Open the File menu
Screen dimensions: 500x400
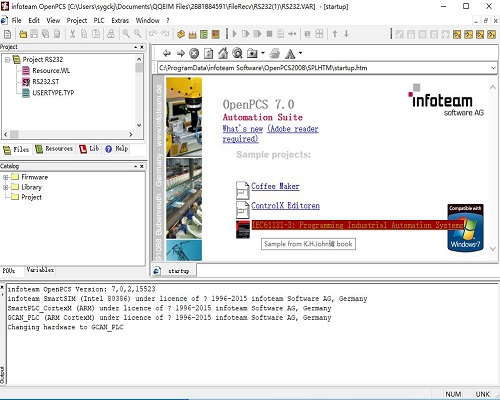(x=16, y=20)
